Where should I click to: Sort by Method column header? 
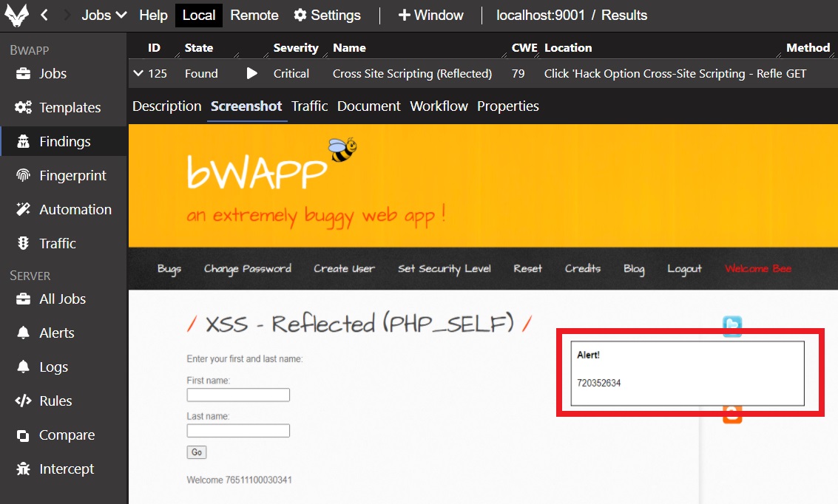808,47
